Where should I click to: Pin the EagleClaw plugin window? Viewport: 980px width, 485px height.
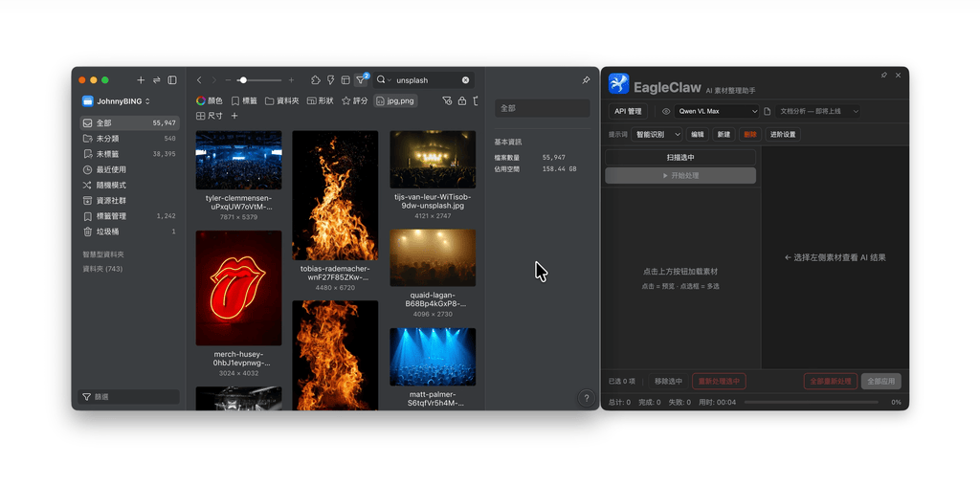pyautogui.click(x=883, y=75)
